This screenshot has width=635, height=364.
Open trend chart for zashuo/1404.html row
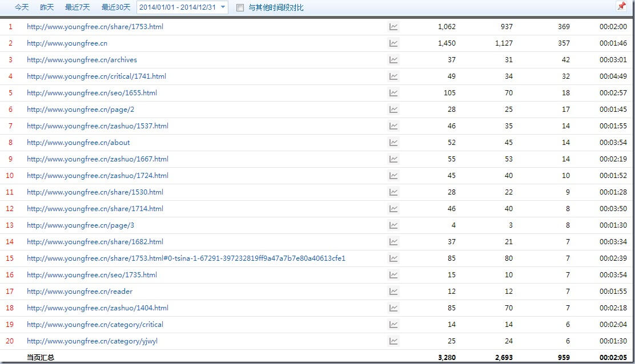click(x=393, y=309)
